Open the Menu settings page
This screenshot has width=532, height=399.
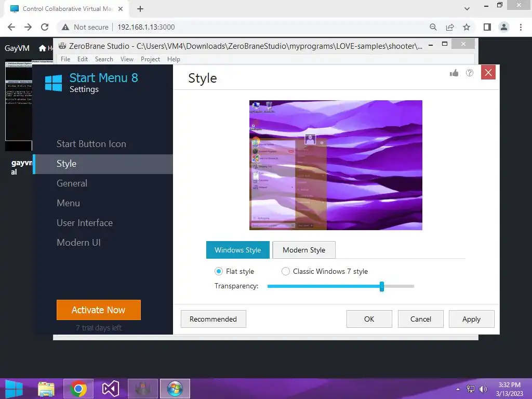[68, 203]
